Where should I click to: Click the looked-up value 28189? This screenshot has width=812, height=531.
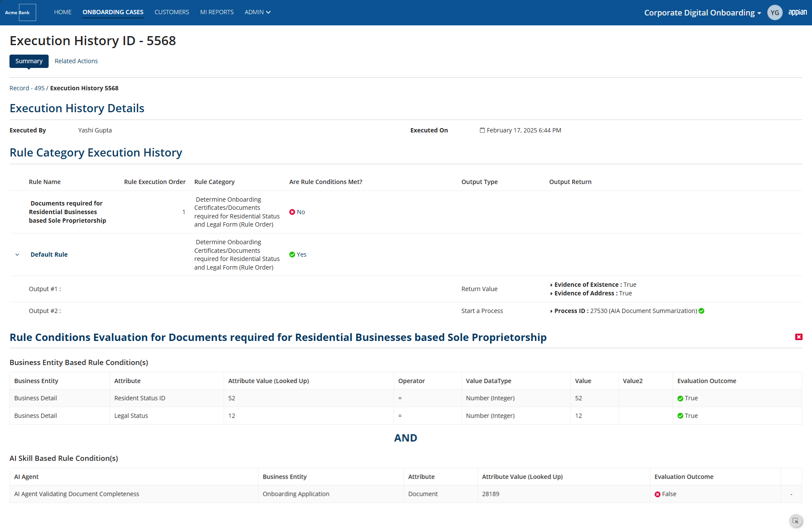(x=491, y=494)
